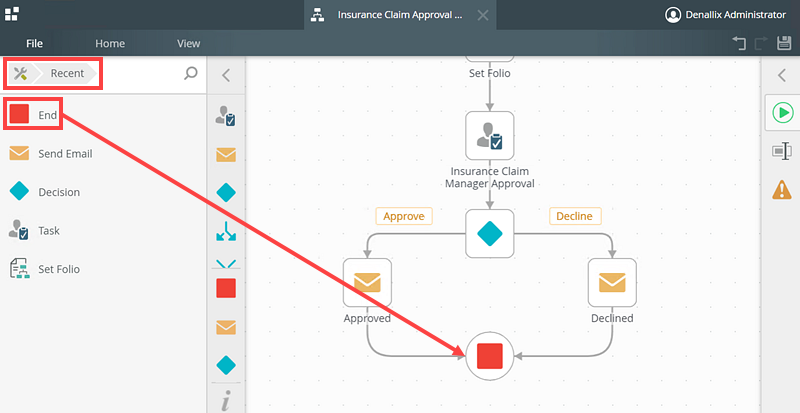Open the orange warning errors icon
The height and width of the screenshot is (413, 800).
click(782, 190)
